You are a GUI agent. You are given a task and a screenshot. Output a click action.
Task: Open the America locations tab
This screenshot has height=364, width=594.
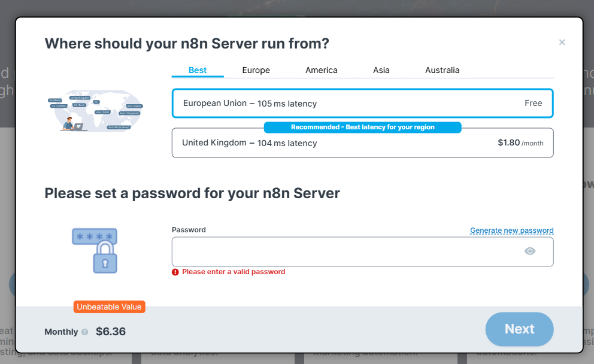click(321, 70)
